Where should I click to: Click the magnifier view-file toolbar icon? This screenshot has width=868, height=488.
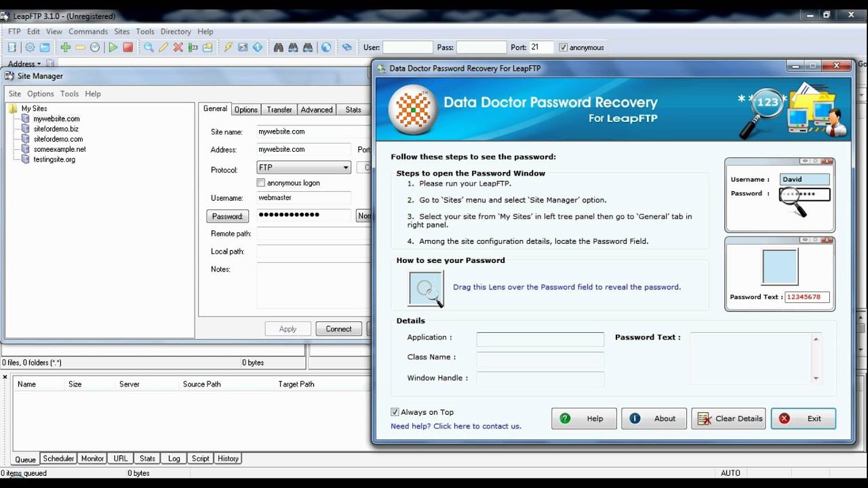pyautogui.click(x=149, y=47)
